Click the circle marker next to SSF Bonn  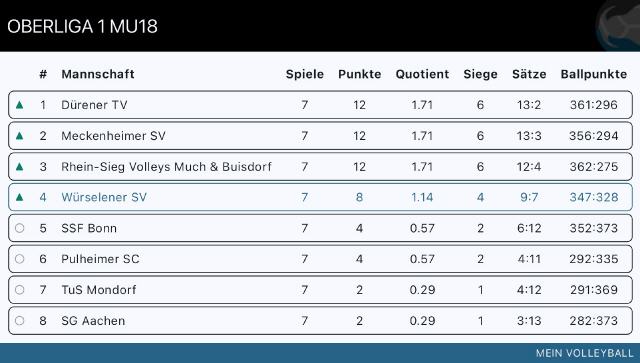[19, 228]
